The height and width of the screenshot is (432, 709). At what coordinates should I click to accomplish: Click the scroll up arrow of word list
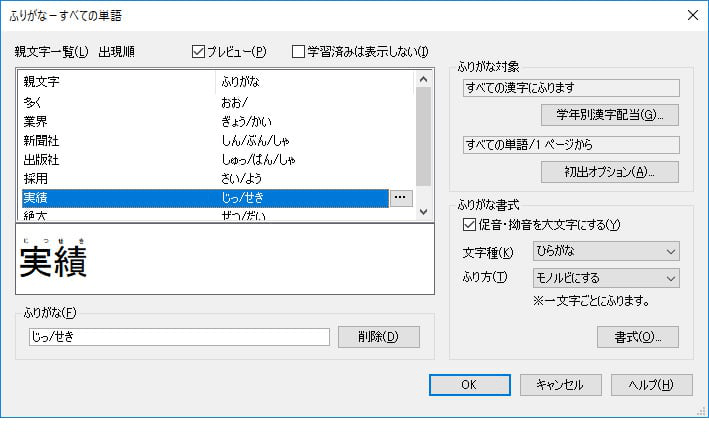[424, 79]
